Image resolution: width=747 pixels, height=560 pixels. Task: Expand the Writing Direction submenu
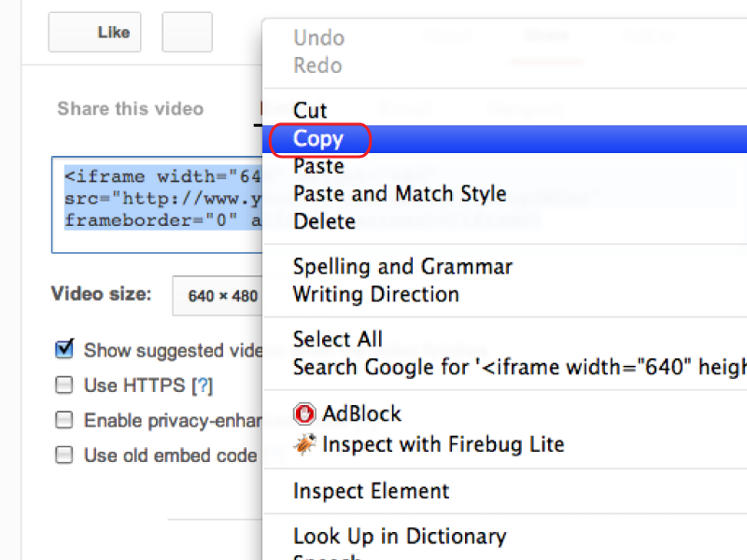(505, 294)
